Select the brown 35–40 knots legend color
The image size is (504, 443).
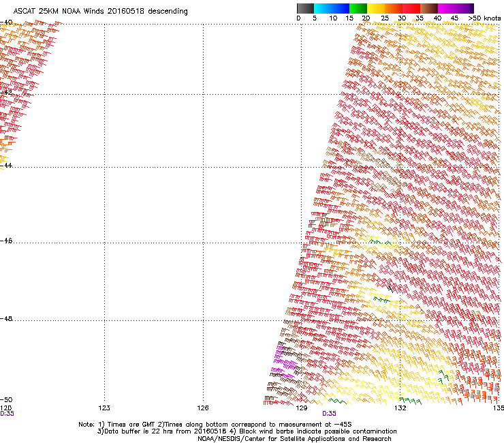point(429,8)
